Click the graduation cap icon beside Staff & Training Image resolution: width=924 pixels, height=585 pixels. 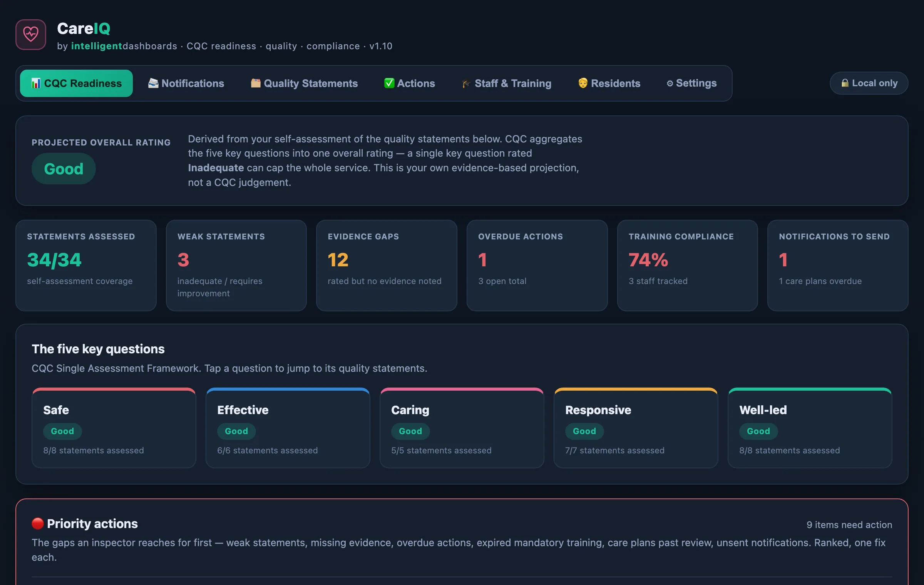coord(466,84)
